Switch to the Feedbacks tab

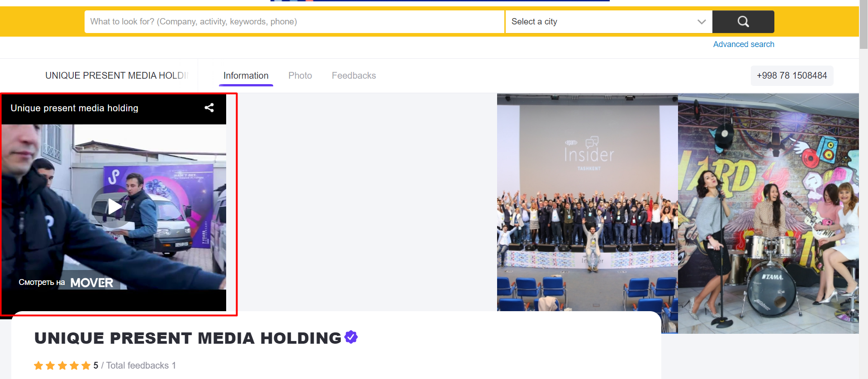[x=354, y=76]
